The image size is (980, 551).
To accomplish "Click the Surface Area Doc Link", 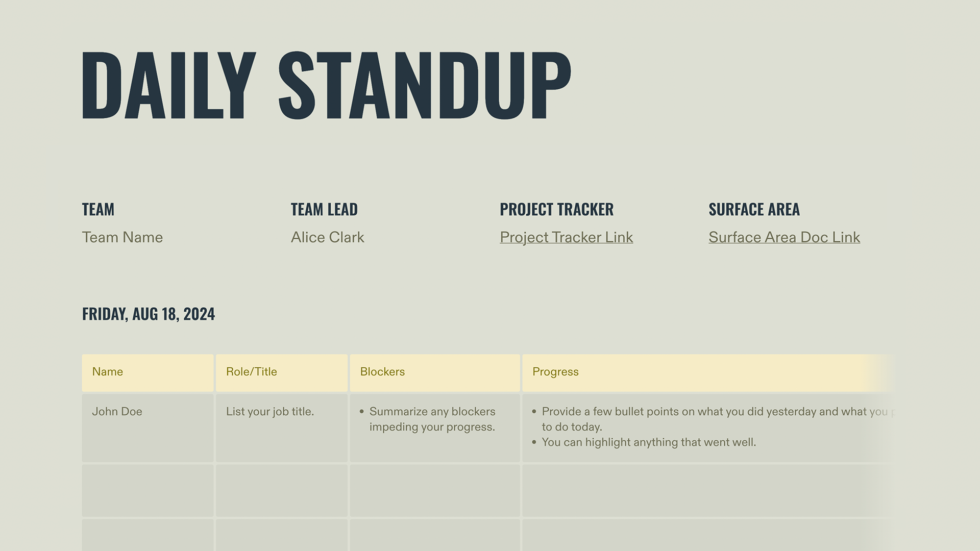I will [783, 236].
